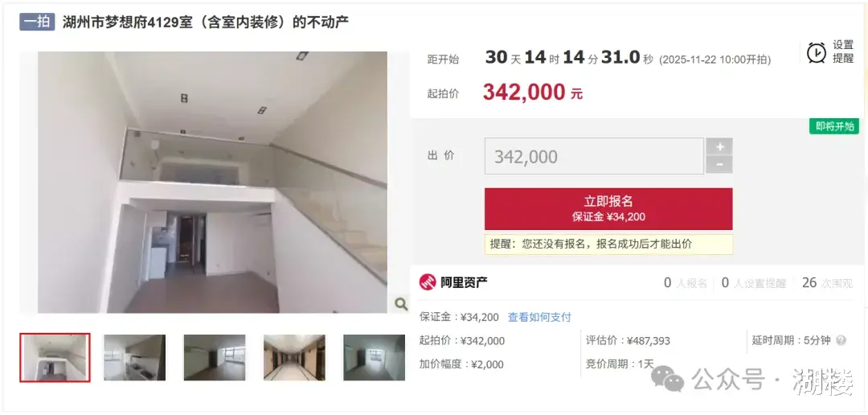Click the WeChat logo in the watermark
The width and height of the screenshot is (868, 415).
(668, 379)
